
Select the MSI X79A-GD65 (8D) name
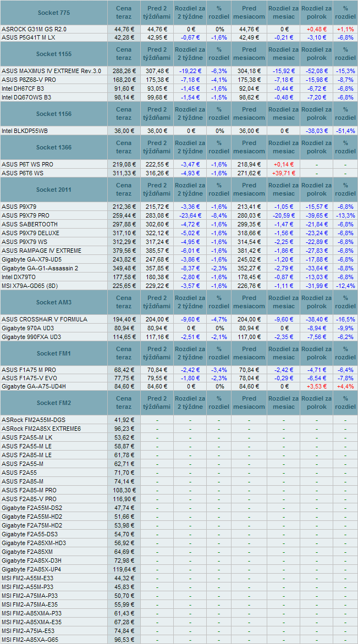29,286
